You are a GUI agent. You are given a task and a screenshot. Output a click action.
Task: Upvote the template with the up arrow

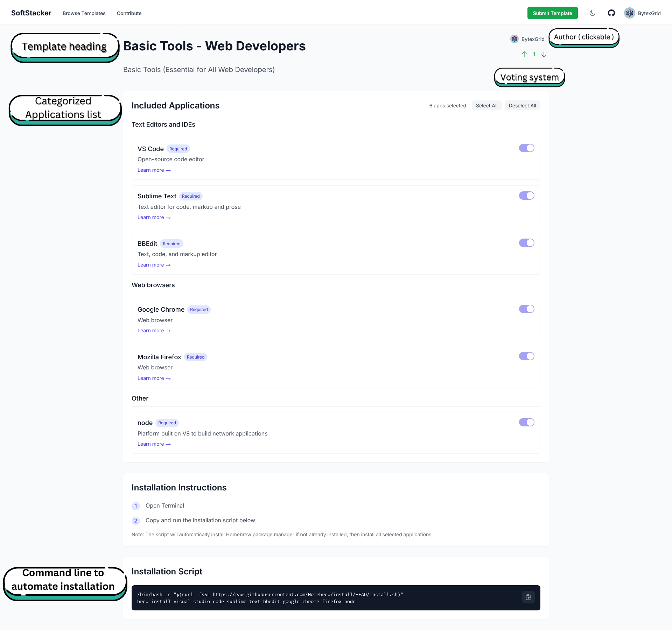coord(524,54)
